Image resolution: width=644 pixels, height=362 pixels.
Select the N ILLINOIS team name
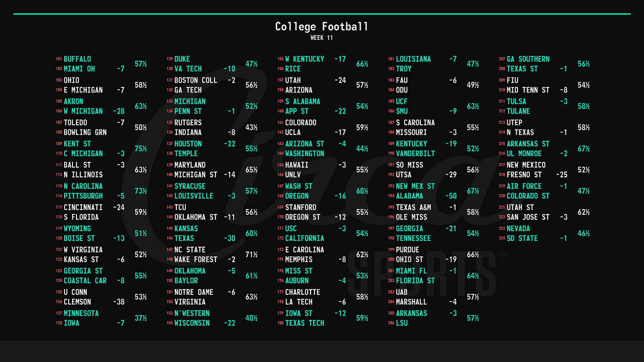point(83,175)
